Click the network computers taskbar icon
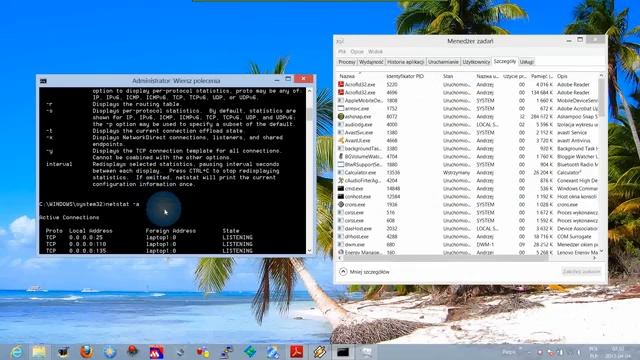Screen dimensions: 640x360 (226, 351)
